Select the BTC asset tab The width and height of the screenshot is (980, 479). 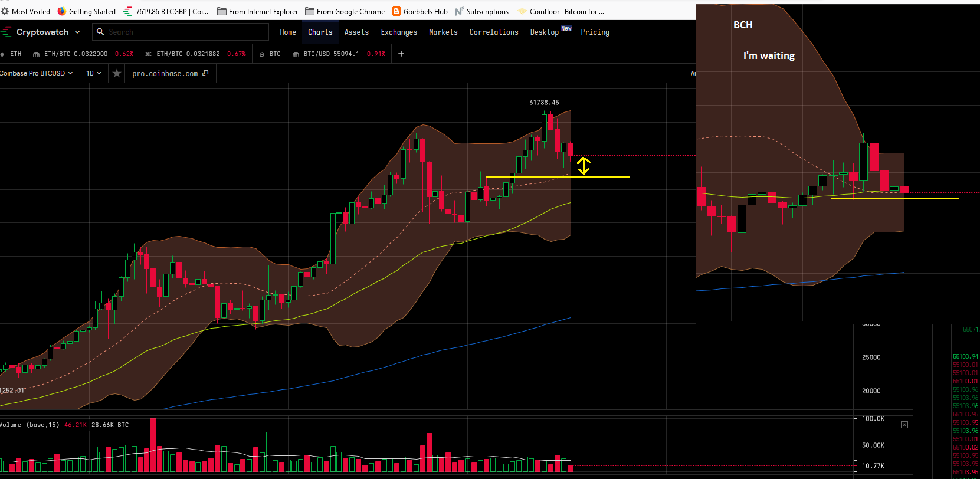[270, 54]
